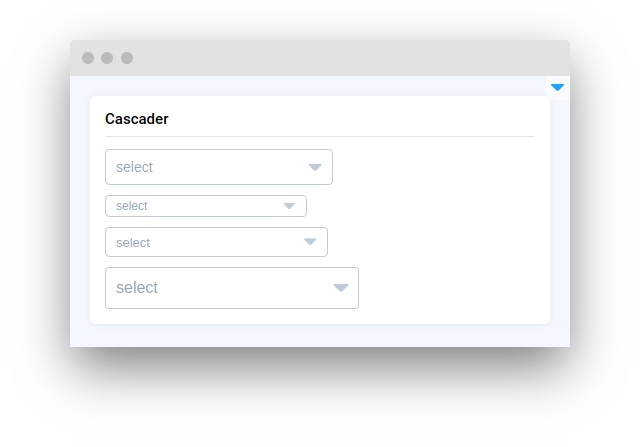This screenshot has height=447, width=640.
Task: Click the light blue background below the card
Action: point(320,336)
